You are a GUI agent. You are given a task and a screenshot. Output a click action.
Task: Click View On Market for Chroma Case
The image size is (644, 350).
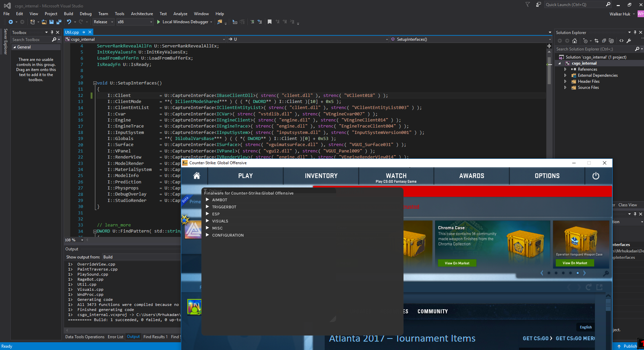(x=457, y=263)
